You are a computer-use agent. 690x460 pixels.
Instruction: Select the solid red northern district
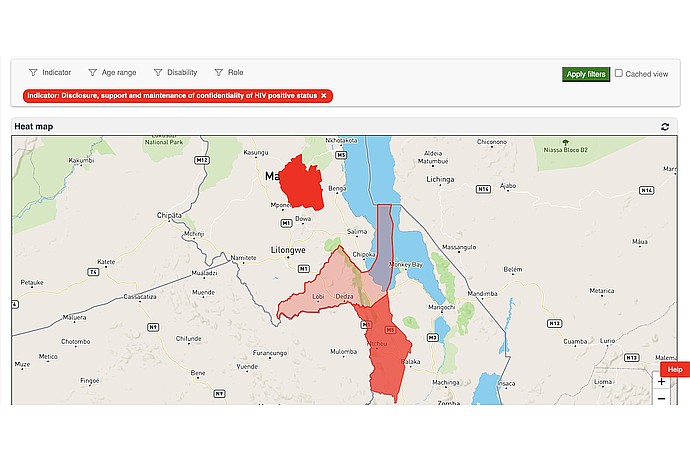tap(302, 184)
